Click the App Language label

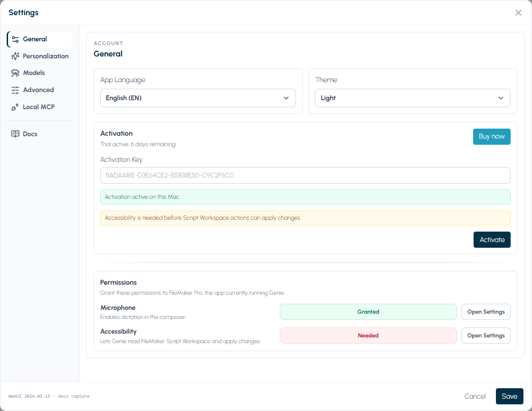[123, 80]
